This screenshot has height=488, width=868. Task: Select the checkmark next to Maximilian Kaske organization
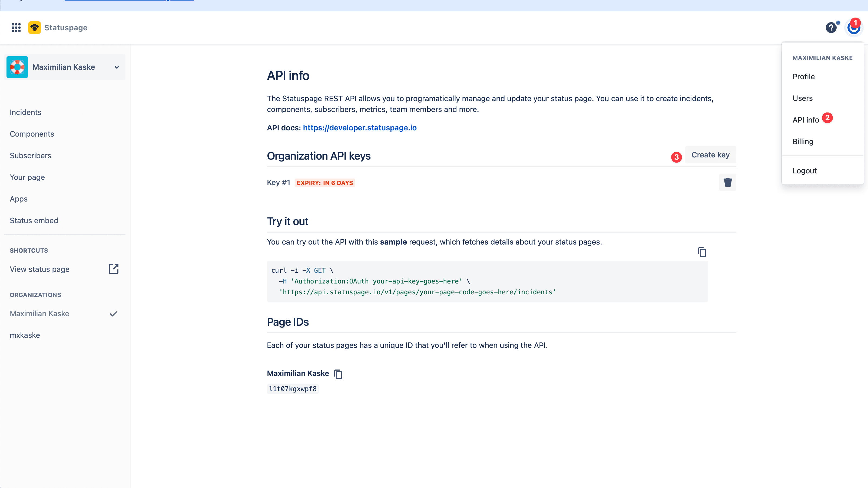[x=113, y=314]
